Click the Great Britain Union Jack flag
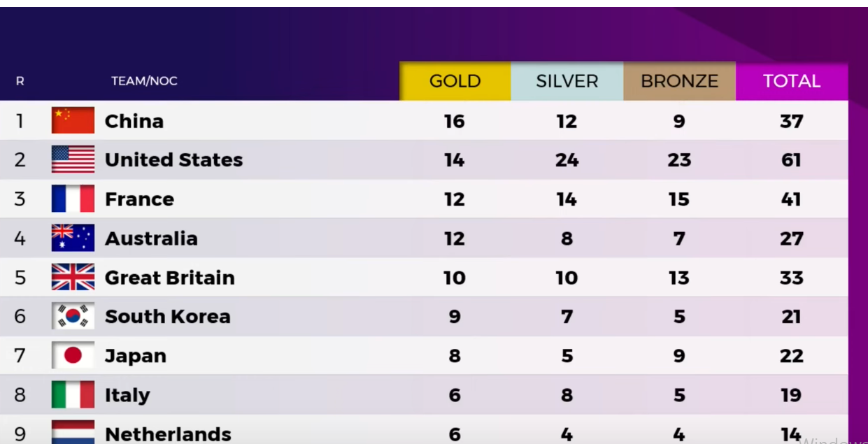The image size is (868, 444). [x=73, y=277]
